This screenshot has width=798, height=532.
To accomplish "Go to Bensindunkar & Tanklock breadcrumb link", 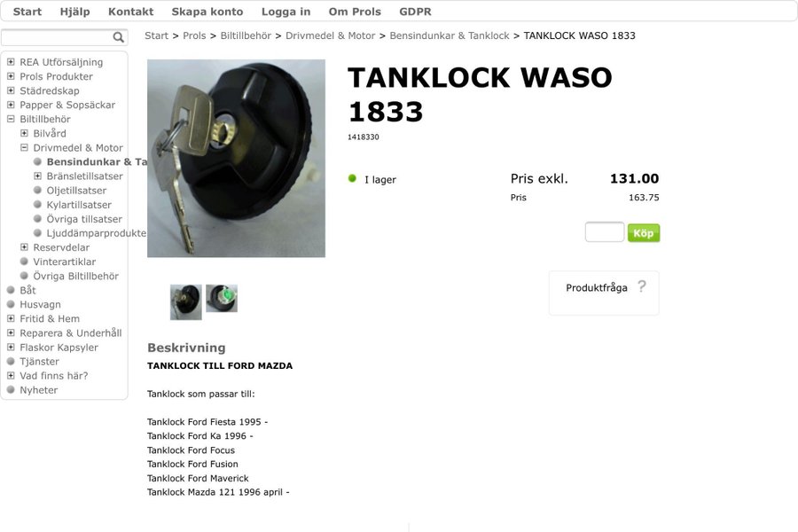I will [x=450, y=35].
